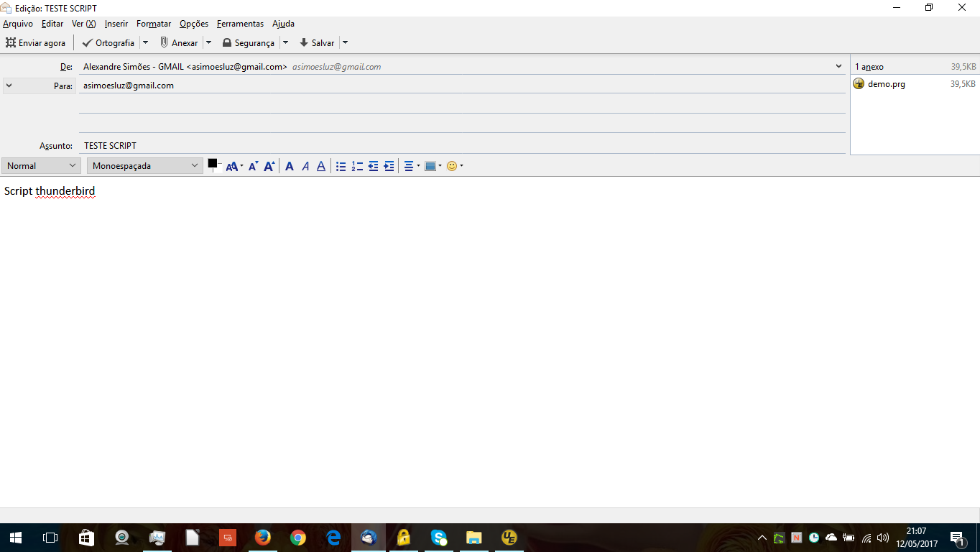This screenshot has width=980, height=552.
Task: Open the paragraph style dropdown showing Normal
Action: [41, 166]
